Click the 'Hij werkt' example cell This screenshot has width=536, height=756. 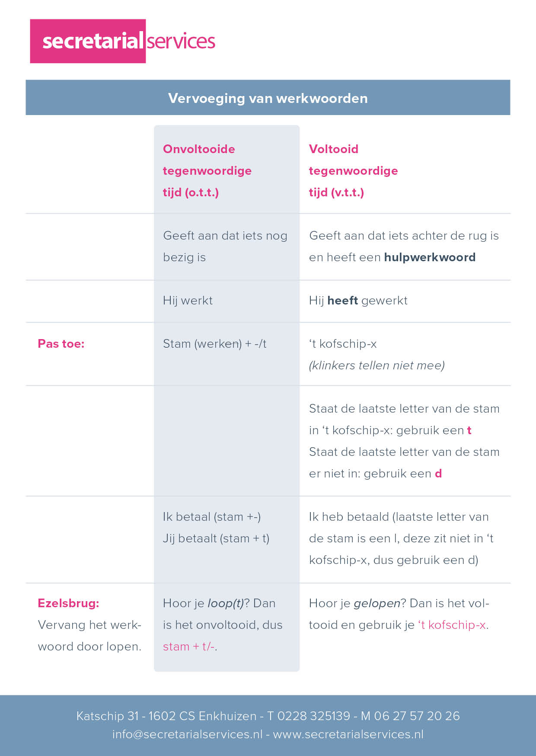tap(188, 301)
